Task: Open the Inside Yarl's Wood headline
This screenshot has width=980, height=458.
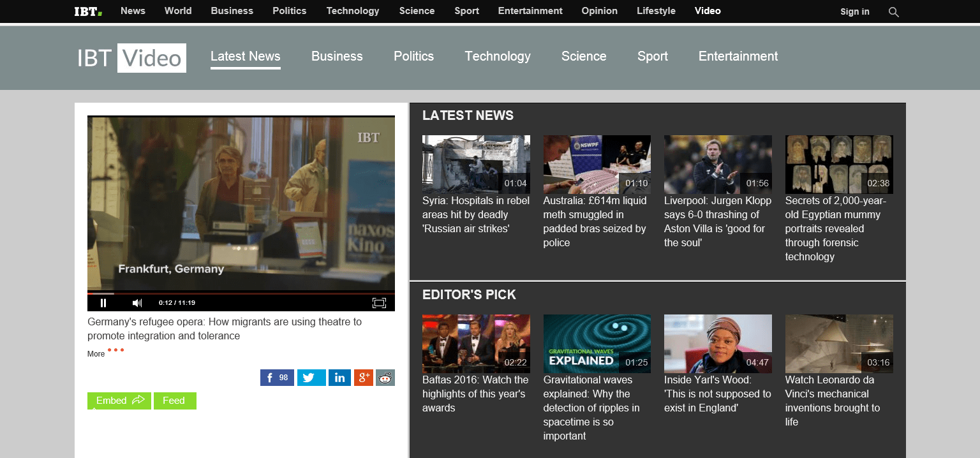Action: point(718,394)
